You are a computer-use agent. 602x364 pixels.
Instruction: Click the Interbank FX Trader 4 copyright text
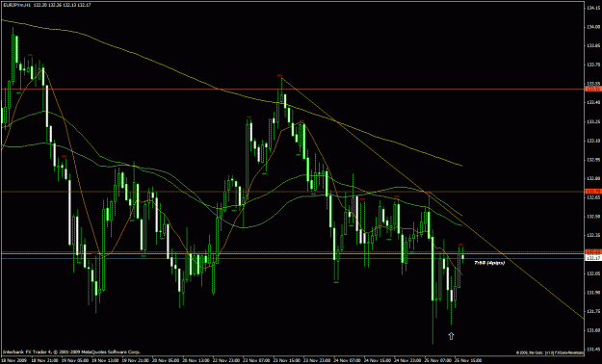click(x=72, y=351)
